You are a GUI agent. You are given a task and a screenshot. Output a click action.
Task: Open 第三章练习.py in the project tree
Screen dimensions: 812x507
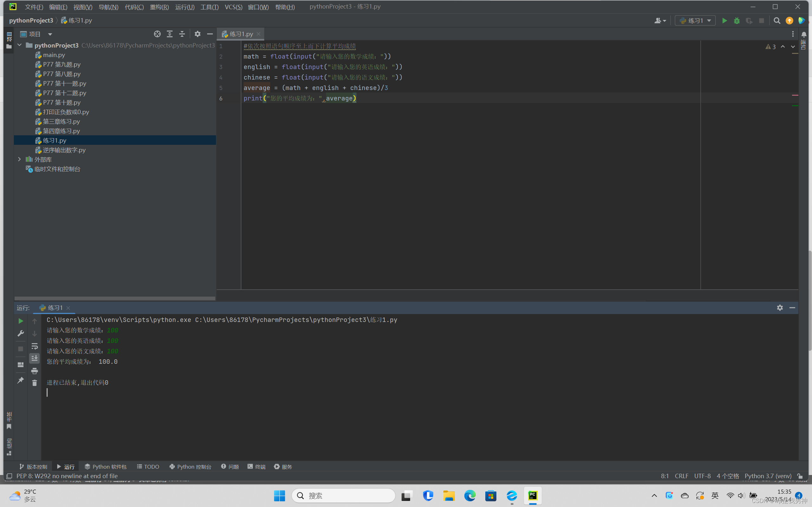(61, 121)
